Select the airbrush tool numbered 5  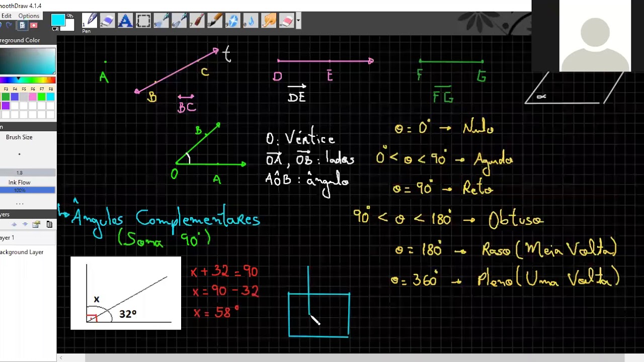(161, 21)
